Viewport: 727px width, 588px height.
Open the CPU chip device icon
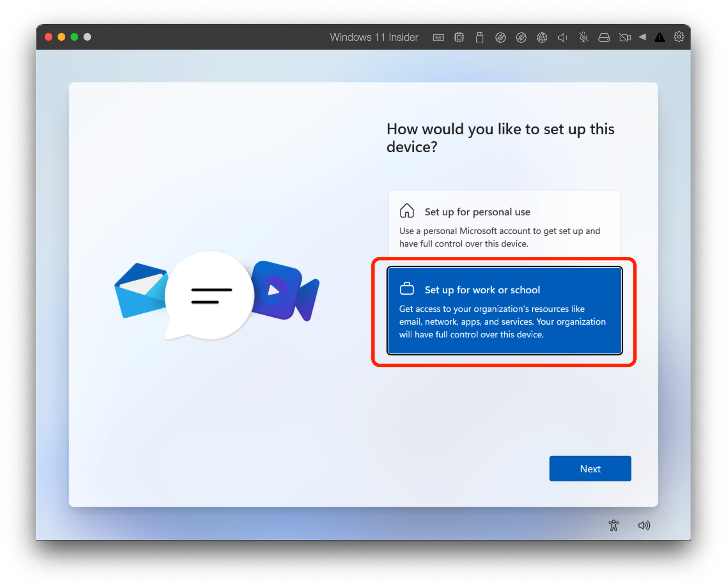[x=459, y=37]
